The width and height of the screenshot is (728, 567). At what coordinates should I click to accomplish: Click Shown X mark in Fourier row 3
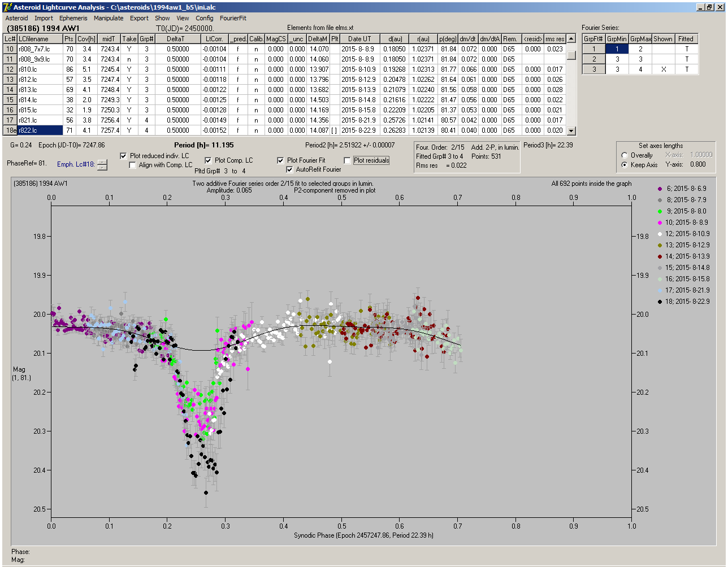[x=663, y=69]
